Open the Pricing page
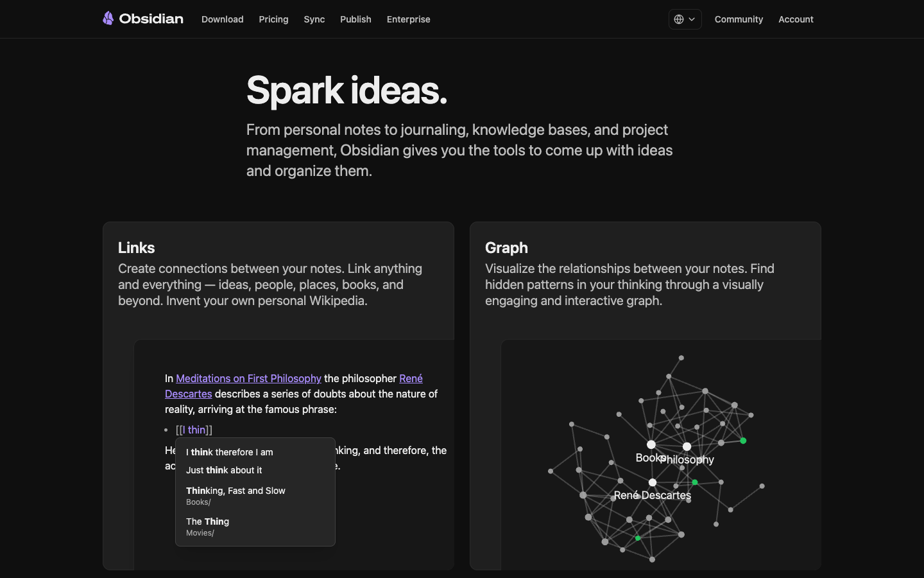 tap(273, 19)
